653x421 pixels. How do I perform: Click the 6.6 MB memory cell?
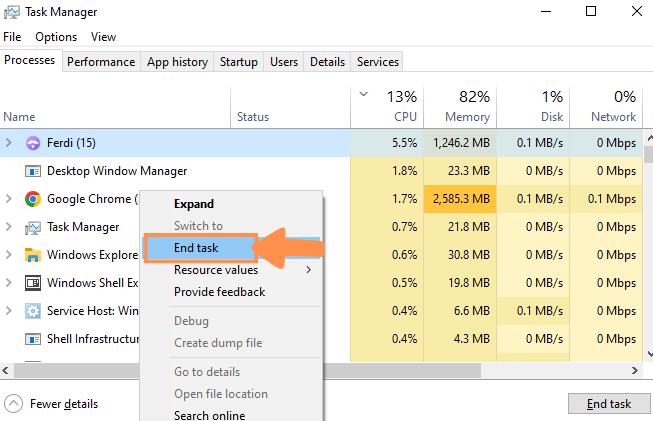tap(460, 311)
